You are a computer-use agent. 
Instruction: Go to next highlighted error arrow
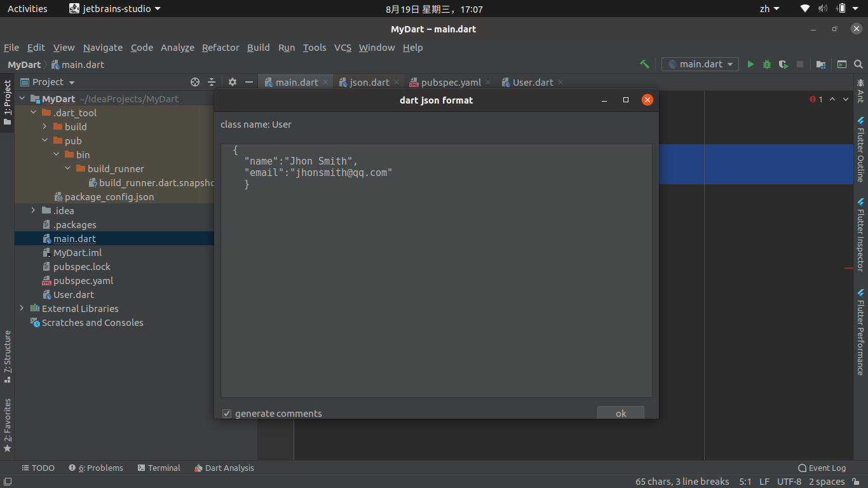[847, 99]
